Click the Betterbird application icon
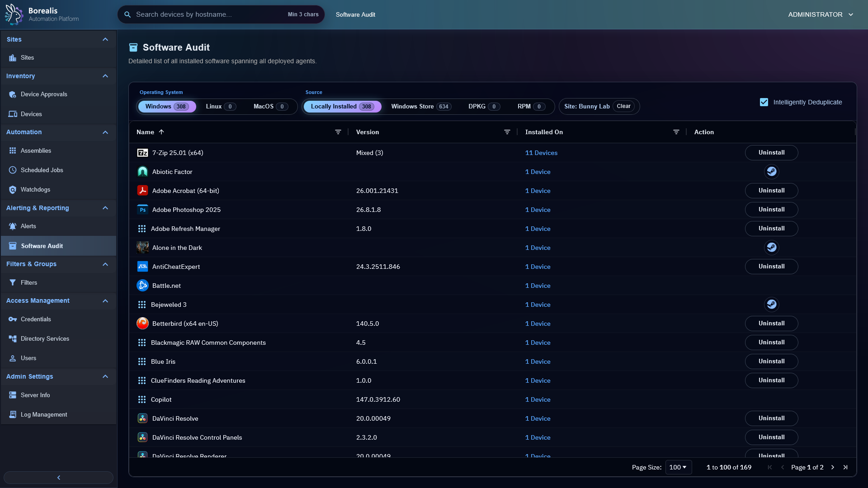The height and width of the screenshot is (488, 868). pos(142,324)
